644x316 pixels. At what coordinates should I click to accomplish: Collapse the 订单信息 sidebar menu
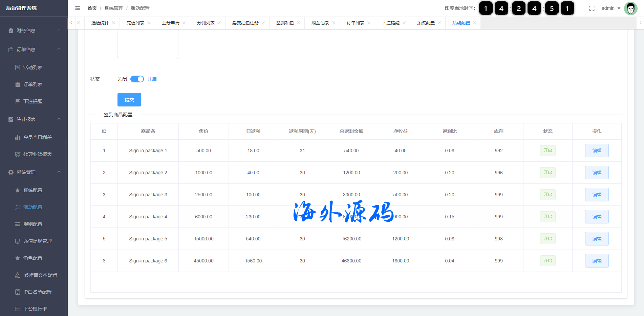[x=34, y=50]
